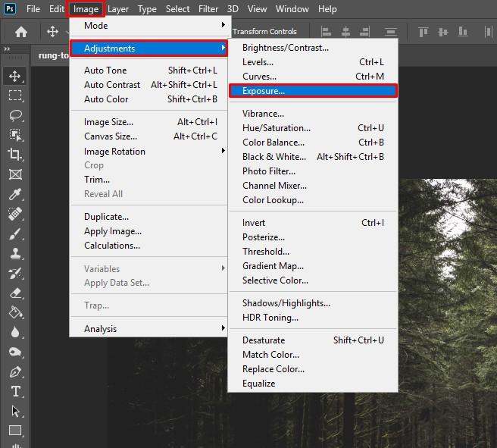Screen dimensions: 497x448
Task: Select the Object Selection tool
Action: (x=15, y=135)
